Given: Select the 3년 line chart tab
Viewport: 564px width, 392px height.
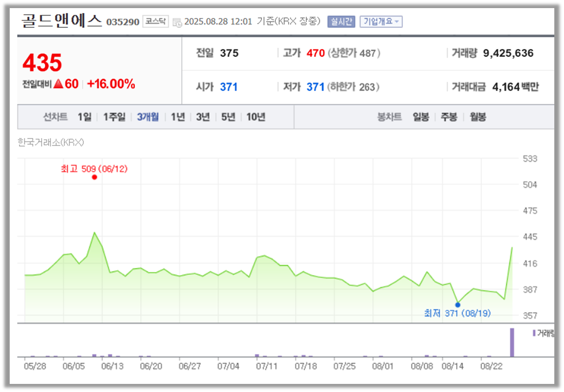Looking at the screenshot, I should [x=203, y=117].
